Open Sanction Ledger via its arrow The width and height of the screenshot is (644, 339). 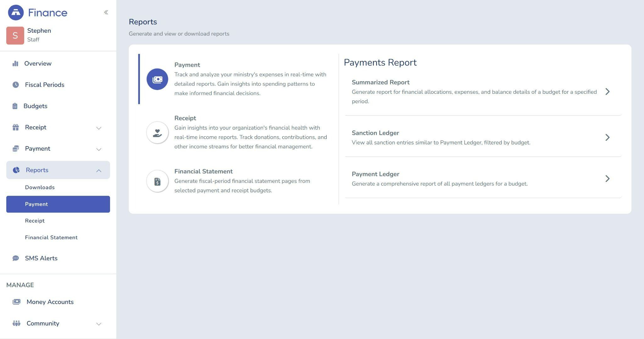[608, 137]
